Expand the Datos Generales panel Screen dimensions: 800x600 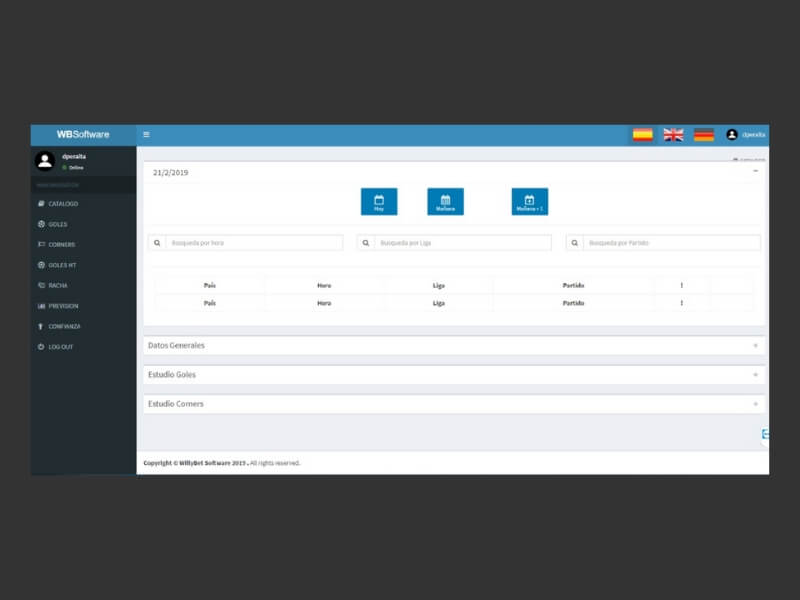[x=755, y=346]
